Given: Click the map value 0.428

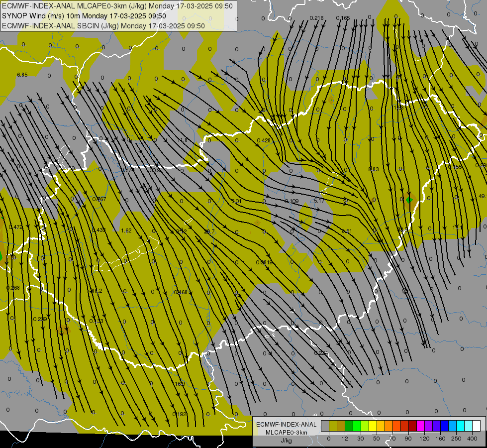Looking at the screenshot, I should tap(264, 140).
